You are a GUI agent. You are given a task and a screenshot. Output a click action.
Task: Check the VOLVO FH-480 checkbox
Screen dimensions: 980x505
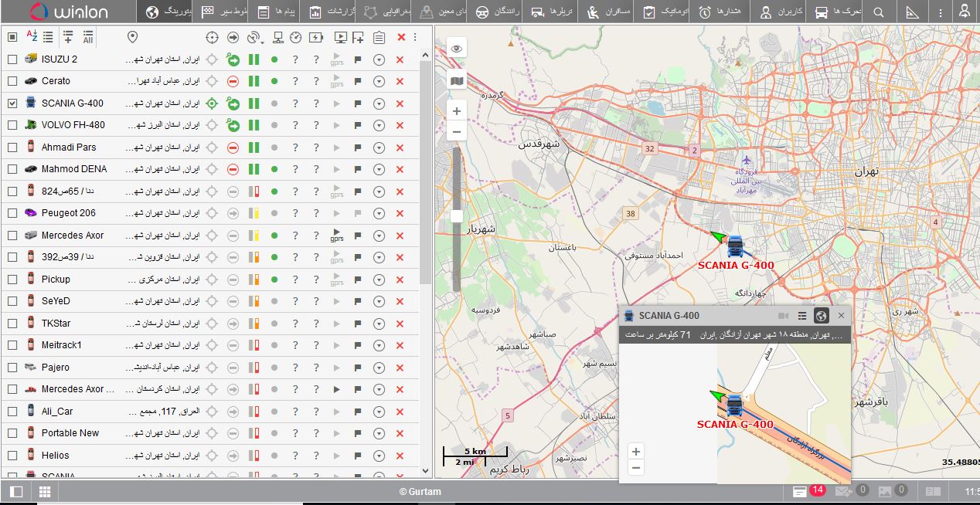(x=12, y=125)
